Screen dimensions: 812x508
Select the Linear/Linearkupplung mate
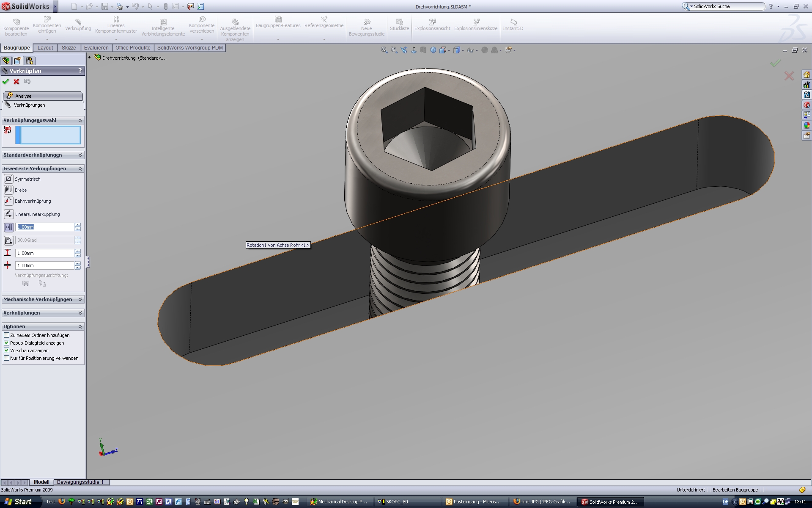pyautogui.click(x=8, y=214)
